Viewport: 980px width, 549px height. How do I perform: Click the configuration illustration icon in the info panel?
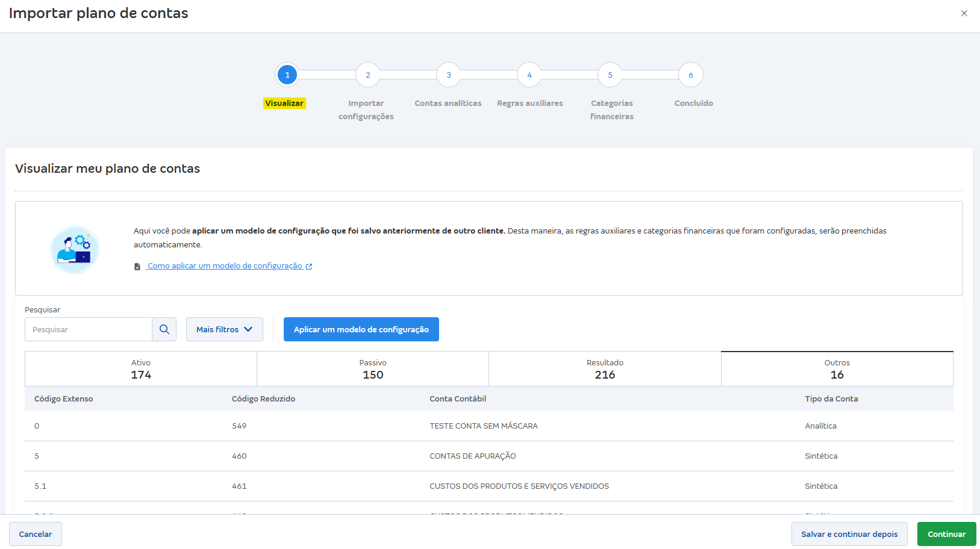point(75,249)
